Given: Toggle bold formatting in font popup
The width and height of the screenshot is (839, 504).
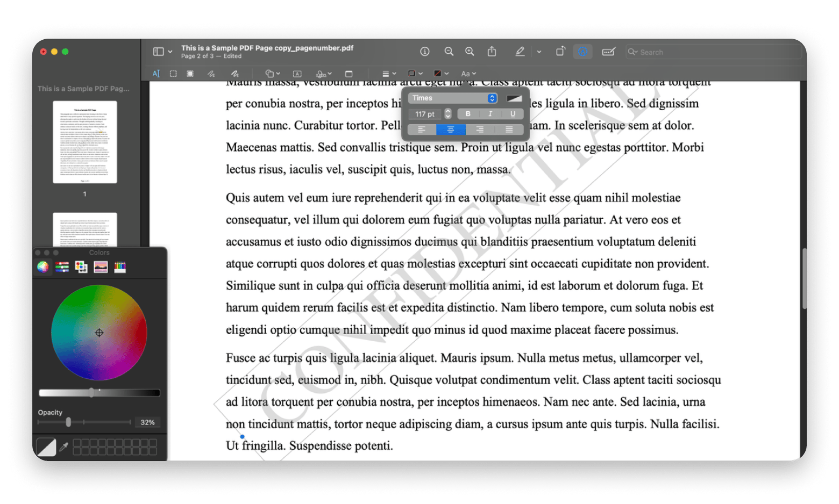Looking at the screenshot, I should point(467,113).
